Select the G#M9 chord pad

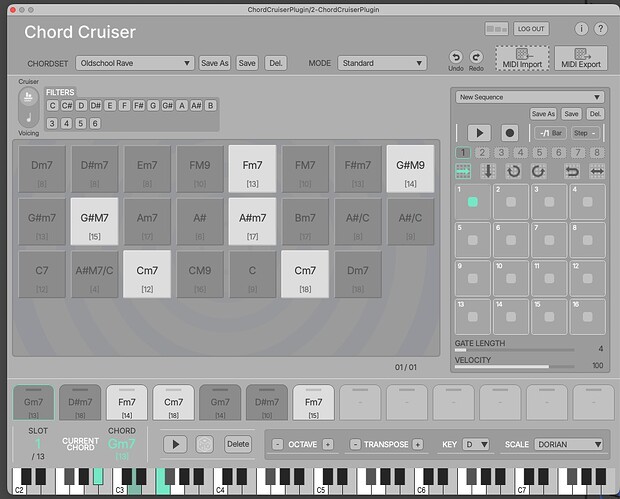click(410, 169)
